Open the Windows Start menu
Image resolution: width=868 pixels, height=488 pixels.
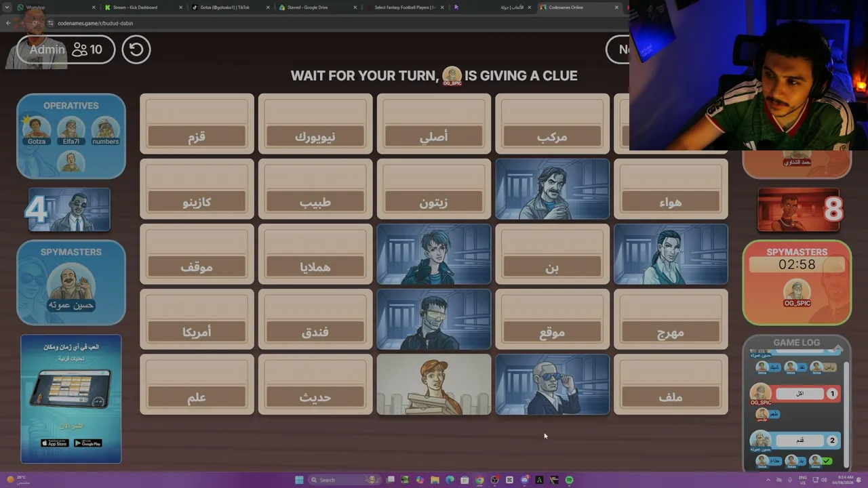coord(299,480)
